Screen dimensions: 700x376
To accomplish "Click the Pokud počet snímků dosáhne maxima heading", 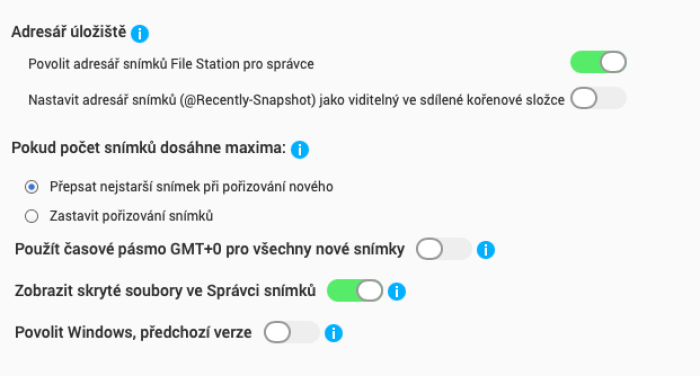I will pyautogui.click(x=149, y=148).
